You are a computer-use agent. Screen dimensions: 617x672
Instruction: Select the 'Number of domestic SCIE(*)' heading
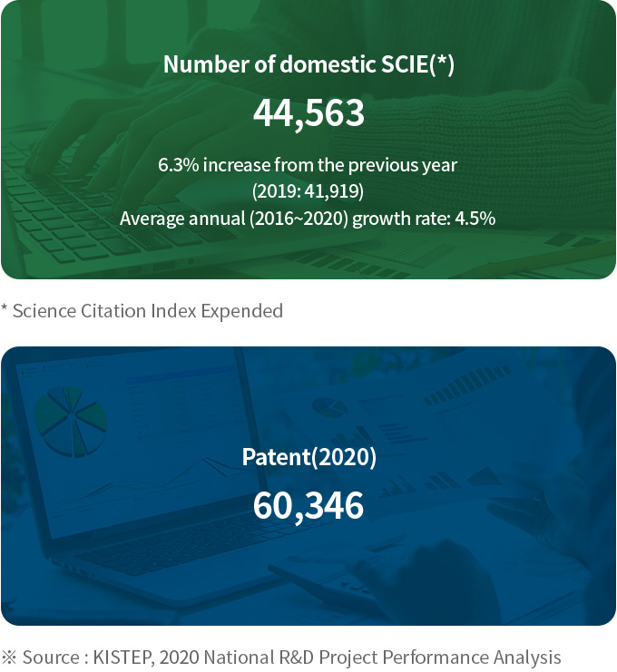click(308, 64)
